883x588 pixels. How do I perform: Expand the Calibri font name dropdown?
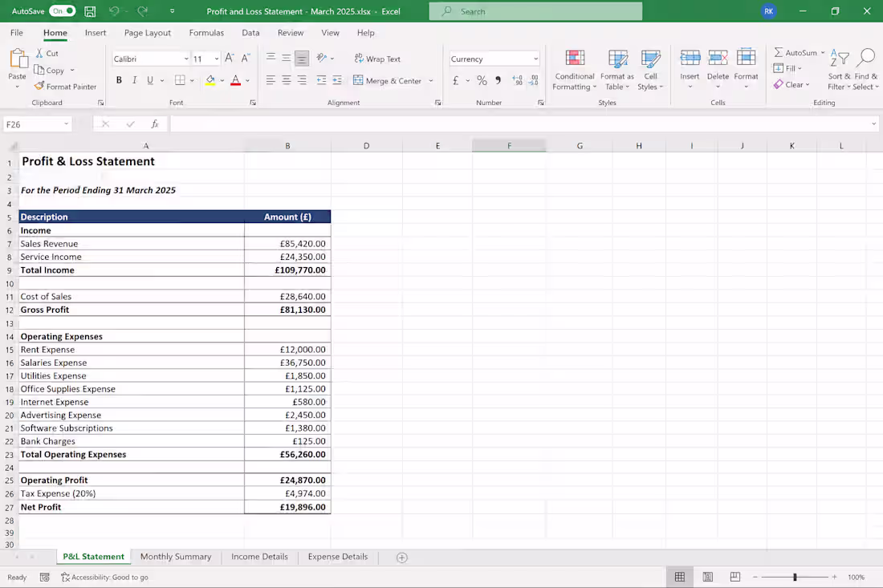(186, 59)
